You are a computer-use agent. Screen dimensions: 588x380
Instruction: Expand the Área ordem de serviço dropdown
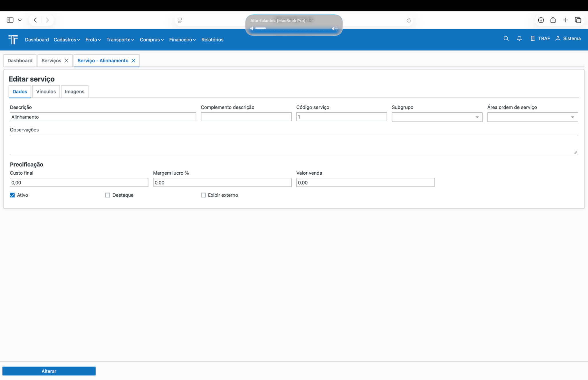click(532, 117)
